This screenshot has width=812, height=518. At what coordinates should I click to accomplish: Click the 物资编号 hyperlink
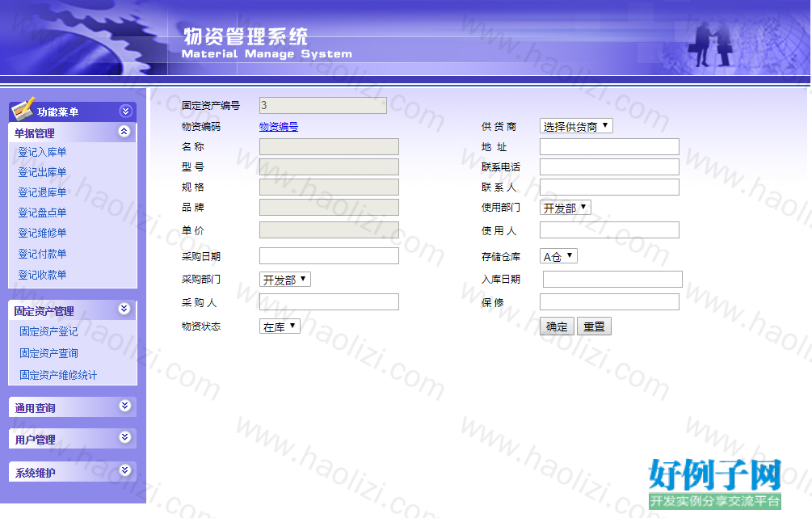[279, 126]
